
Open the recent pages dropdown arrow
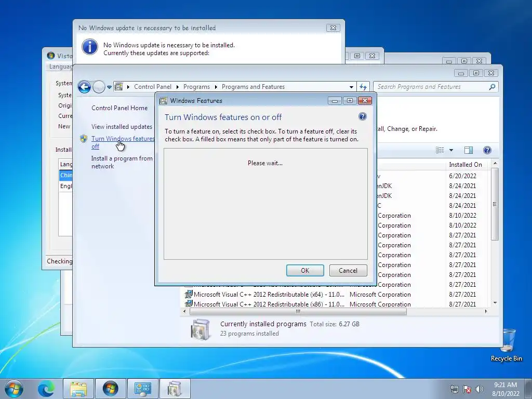point(109,87)
